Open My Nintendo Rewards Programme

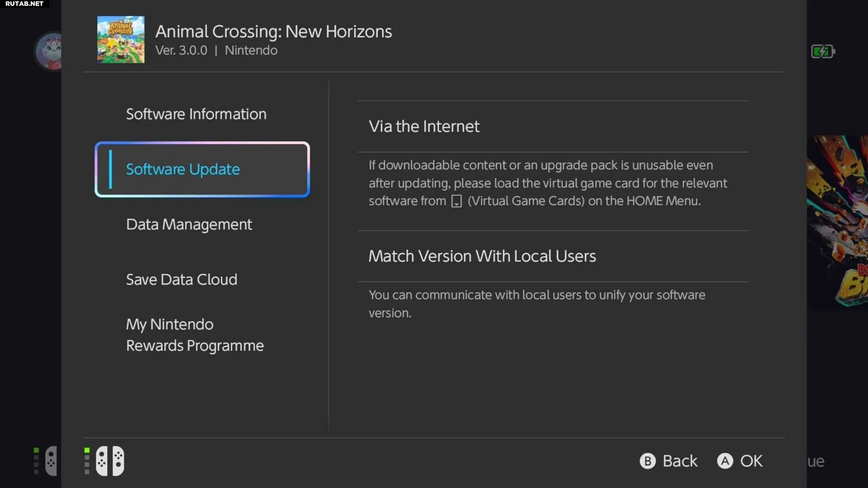[x=194, y=335]
